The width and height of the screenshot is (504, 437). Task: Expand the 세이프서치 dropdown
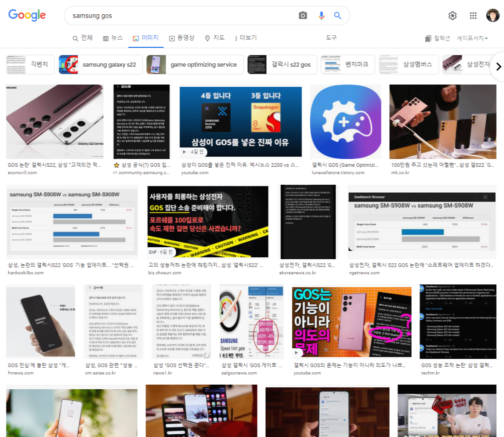tap(472, 38)
